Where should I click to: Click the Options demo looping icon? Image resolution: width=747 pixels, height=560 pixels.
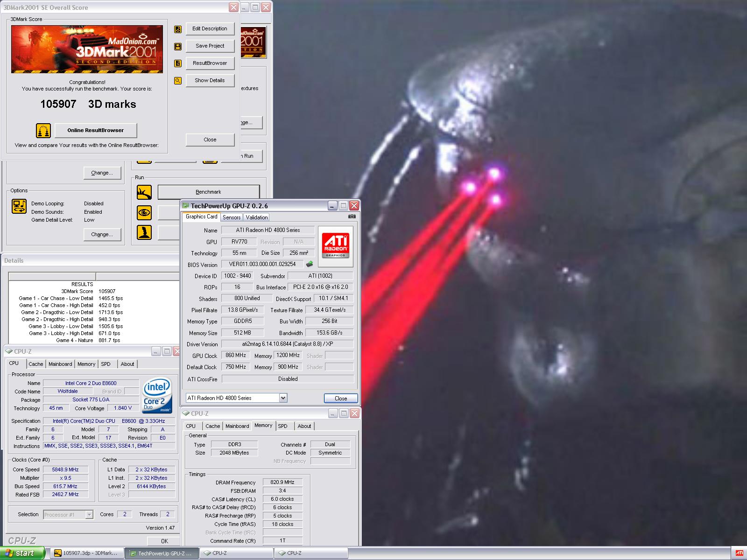[x=19, y=206]
